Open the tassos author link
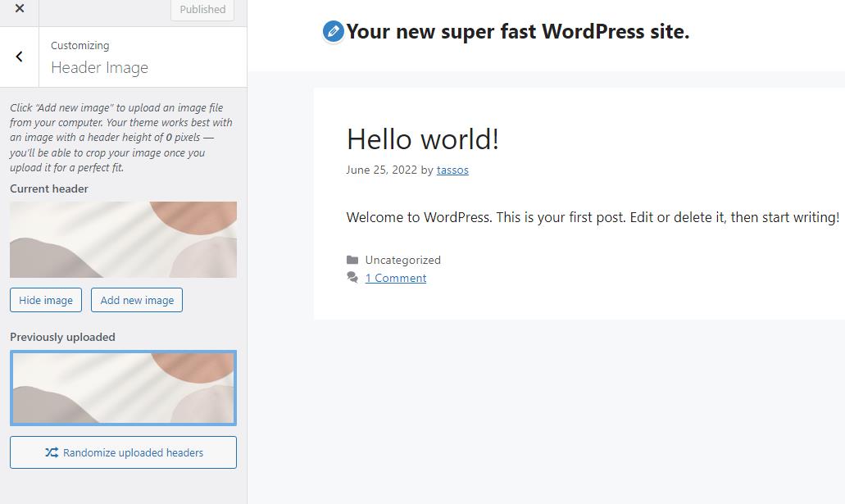Image resolution: width=845 pixels, height=504 pixels. (x=452, y=170)
